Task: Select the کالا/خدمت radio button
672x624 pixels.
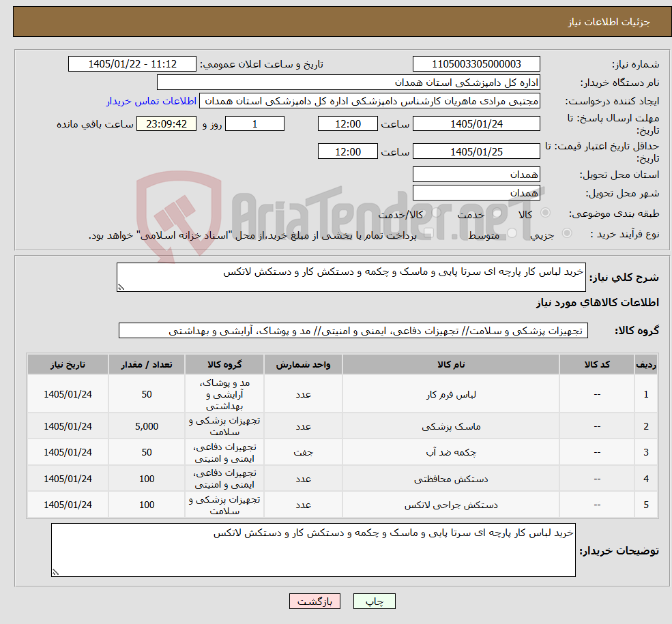Action: 436,212
